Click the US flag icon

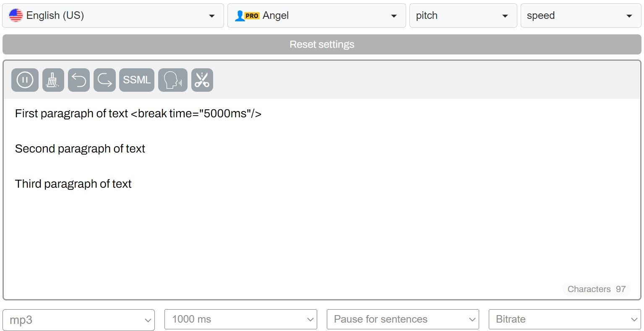tap(16, 16)
